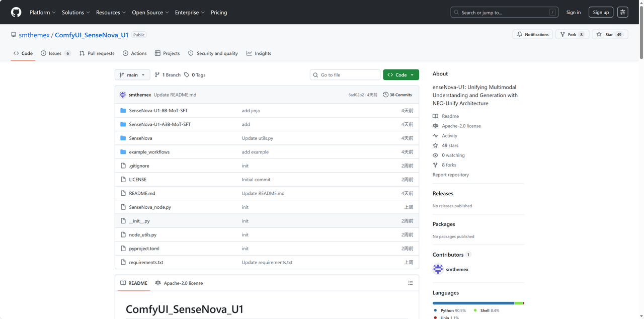Open the GitHub home logo
The width and height of the screenshot is (644, 319).
click(x=16, y=12)
